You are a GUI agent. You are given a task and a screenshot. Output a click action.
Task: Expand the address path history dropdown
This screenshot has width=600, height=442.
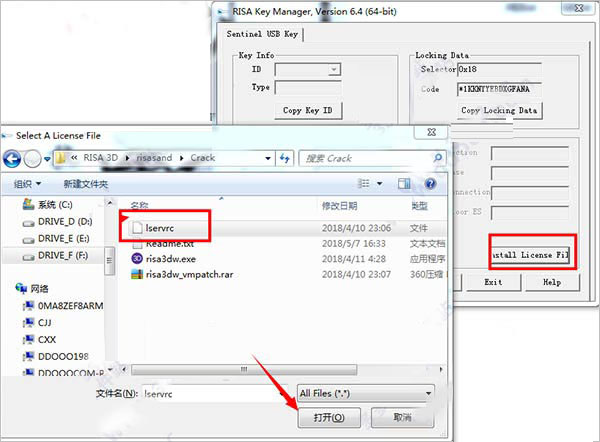[268, 158]
